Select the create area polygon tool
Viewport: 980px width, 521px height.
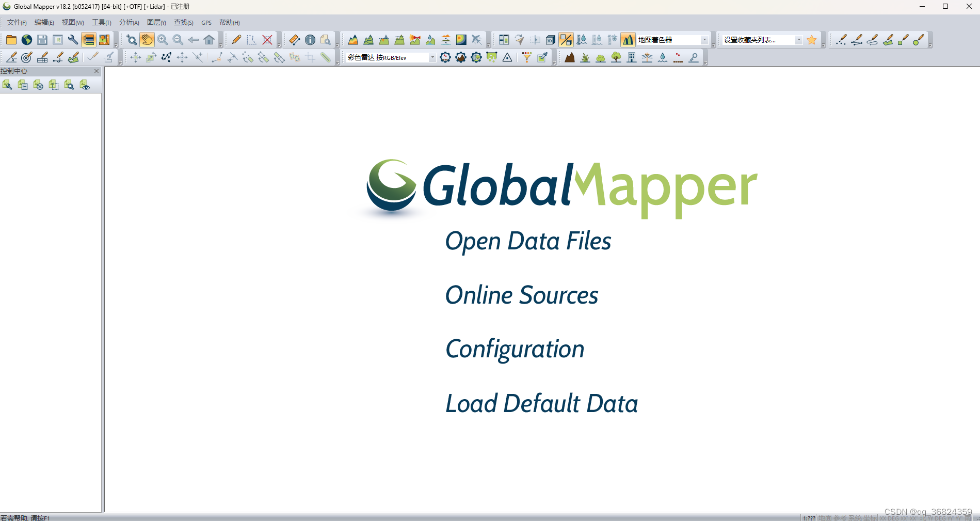click(x=888, y=40)
